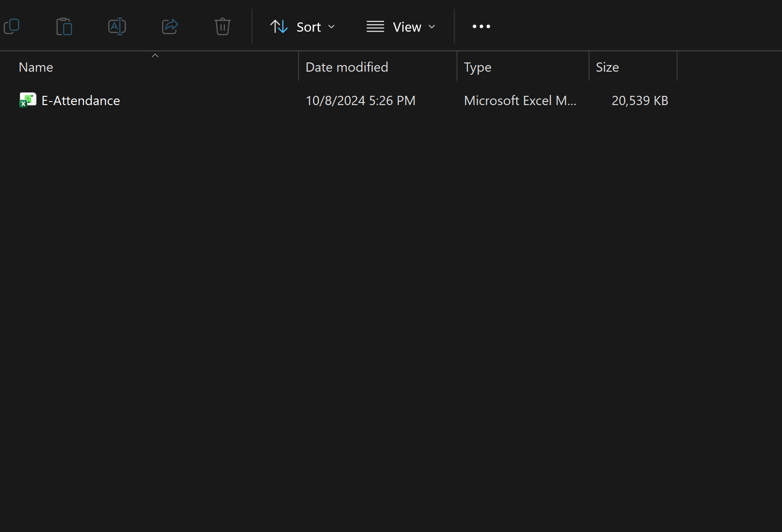The height and width of the screenshot is (532, 782).
Task: Select the E-Attendance file name
Action: pos(81,101)
